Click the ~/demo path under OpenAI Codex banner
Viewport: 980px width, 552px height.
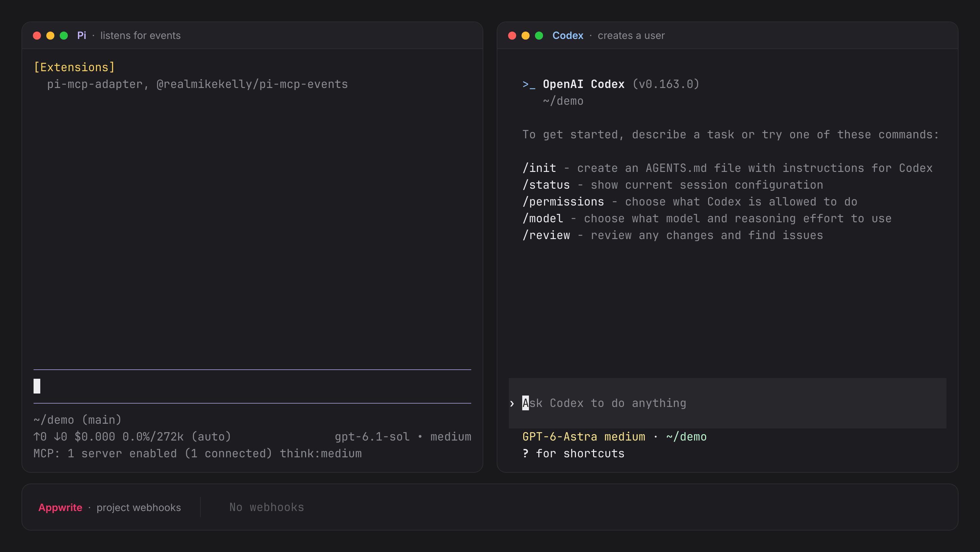pyautogui.click(x=563, y=101)
